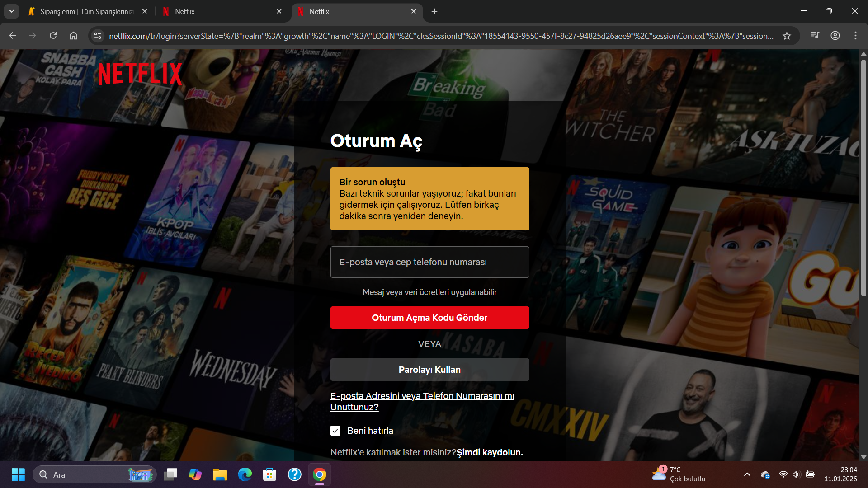Close the Siparişlerim tab
The width and height of the screenshot is (868, 488).
[145, 11]
